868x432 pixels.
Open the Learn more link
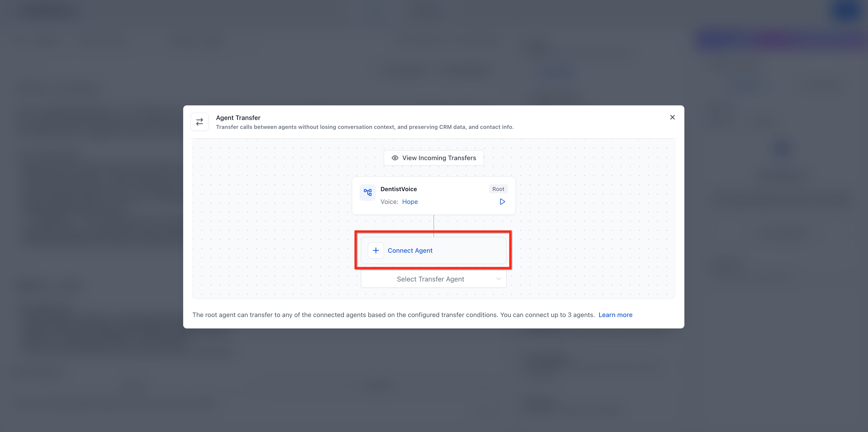tap(615, 315)
